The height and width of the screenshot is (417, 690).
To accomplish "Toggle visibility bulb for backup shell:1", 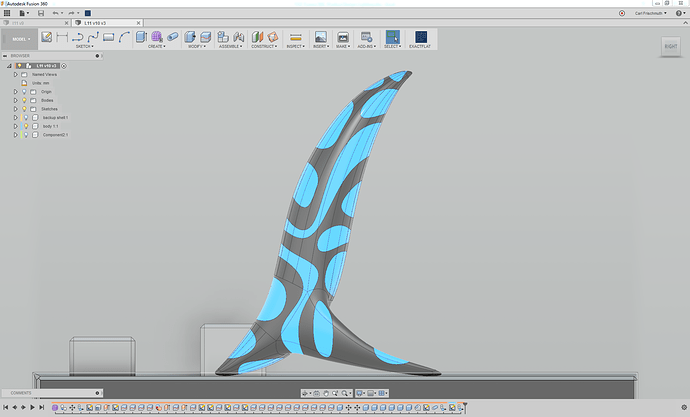I will point(26,117).
